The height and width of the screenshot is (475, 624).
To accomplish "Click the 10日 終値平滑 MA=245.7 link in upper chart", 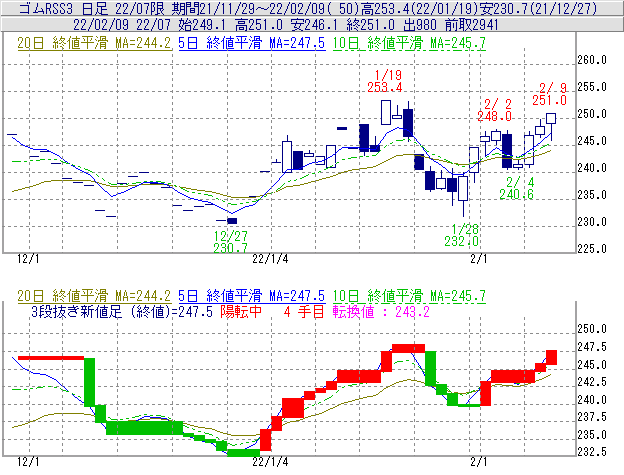I will click(x=409, y=43).
